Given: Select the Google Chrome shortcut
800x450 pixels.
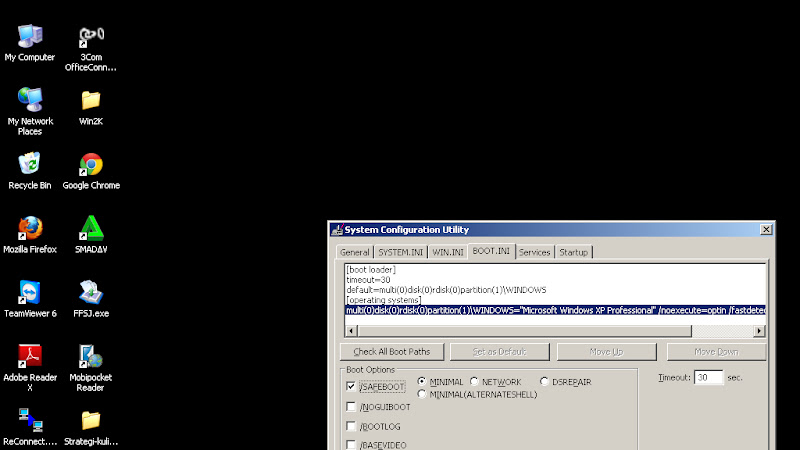Looking at the screenshot, I should click(91, 164).
